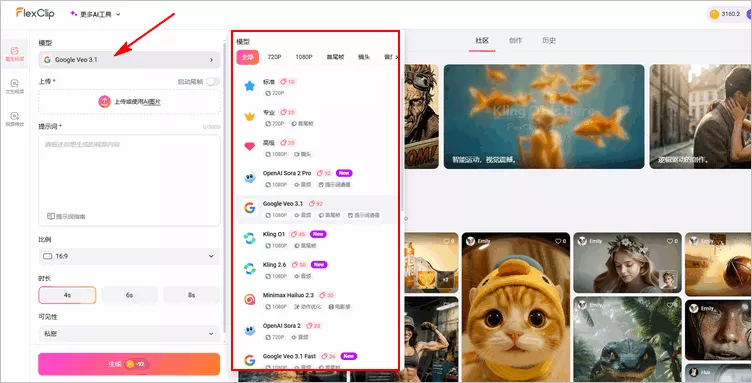Select the 4s duration option
Viewport: 752px width, 383px height.
point(67,295)
